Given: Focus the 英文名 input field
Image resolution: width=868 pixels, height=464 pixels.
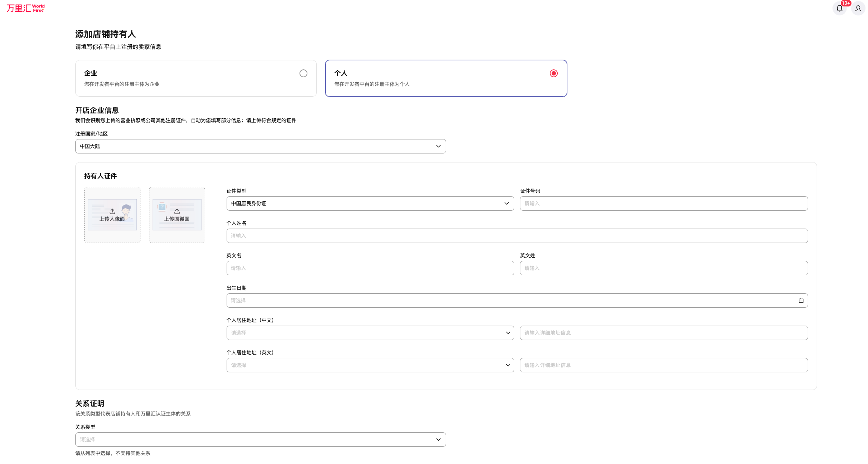Looking at the screenshot, I should [370, 268].
